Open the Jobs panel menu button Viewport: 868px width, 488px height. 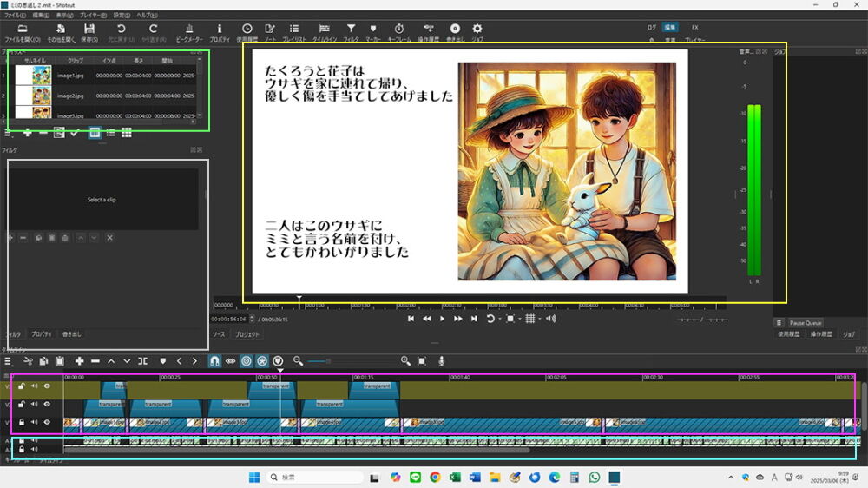tap(779, 322)
